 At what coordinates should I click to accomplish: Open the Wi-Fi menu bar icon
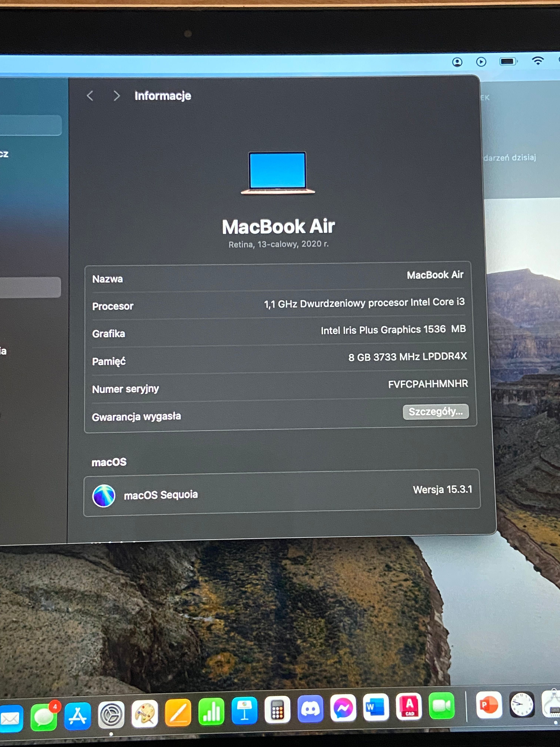(x=538, y=60)
